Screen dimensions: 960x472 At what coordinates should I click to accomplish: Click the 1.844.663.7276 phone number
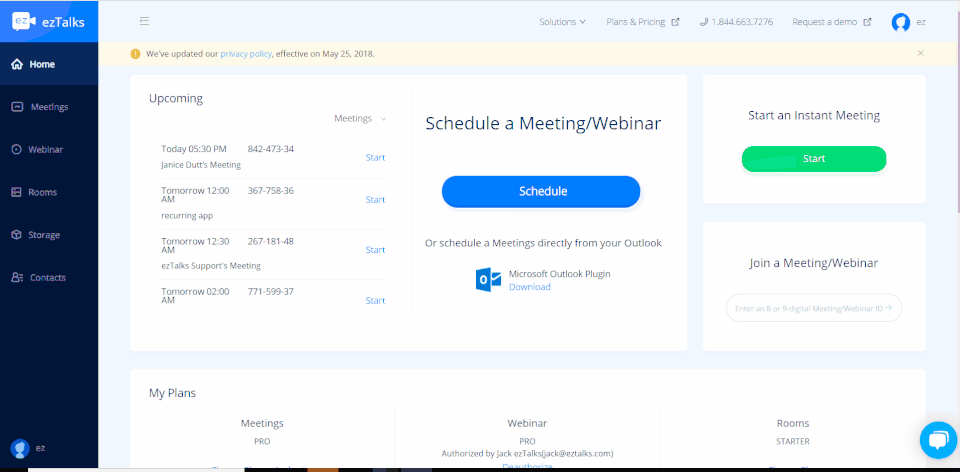pyautogui.click(x=742, y=22)
